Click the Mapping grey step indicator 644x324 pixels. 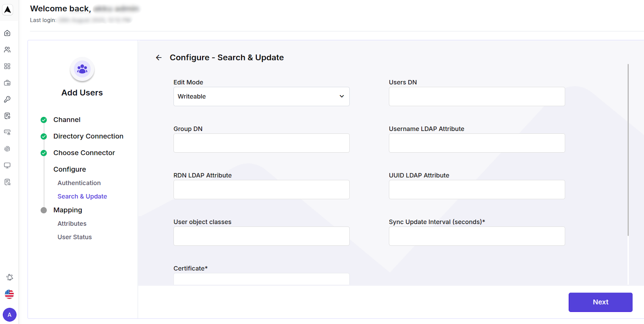(x=44, y=210)
